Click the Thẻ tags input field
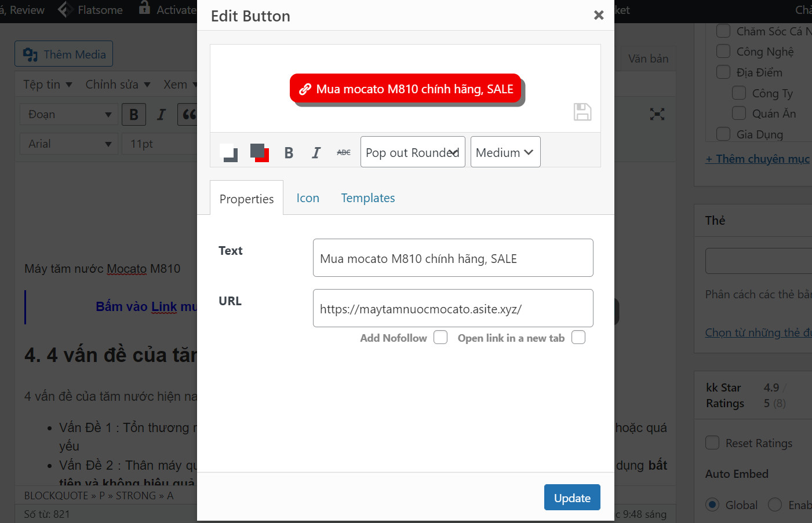The height and width of the screenshot is (523, 812). 759,261
